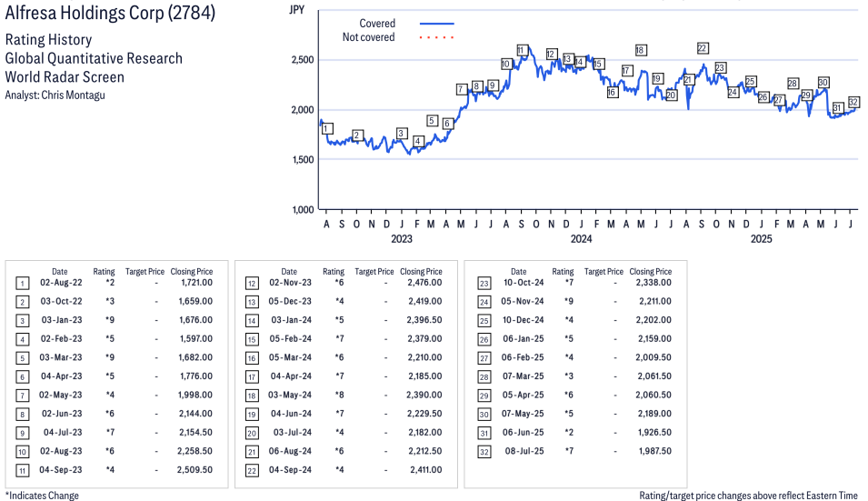Click the closing price 2,509.50
This screenshot has width=868, height=501.
tap(195, 469)
